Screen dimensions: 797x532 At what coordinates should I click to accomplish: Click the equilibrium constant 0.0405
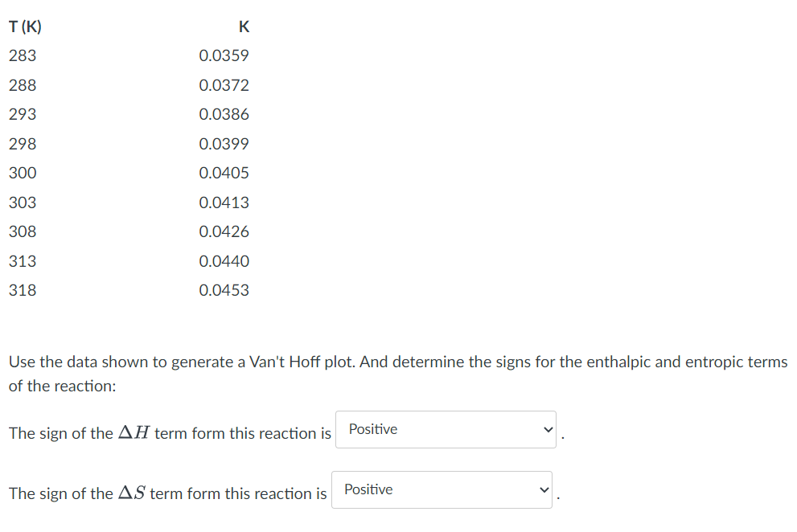tap(224, 172)
